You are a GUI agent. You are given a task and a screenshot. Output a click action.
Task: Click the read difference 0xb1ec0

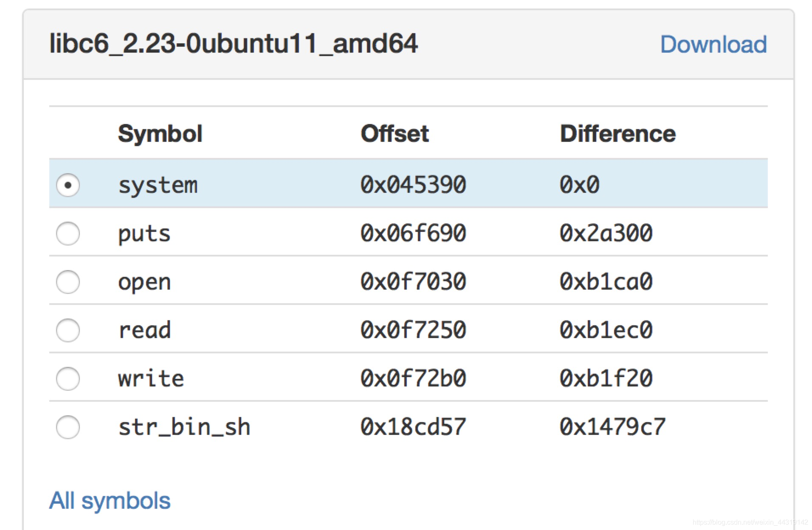click(x=606, y=330)
